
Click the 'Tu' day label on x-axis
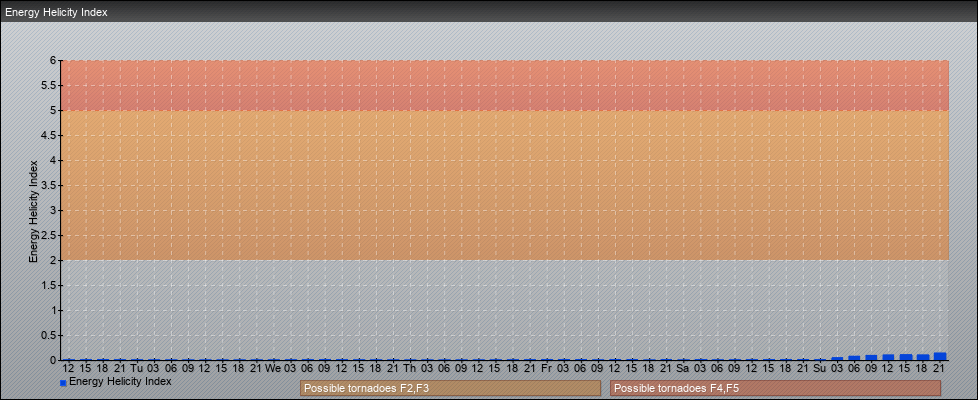[136, 368]
